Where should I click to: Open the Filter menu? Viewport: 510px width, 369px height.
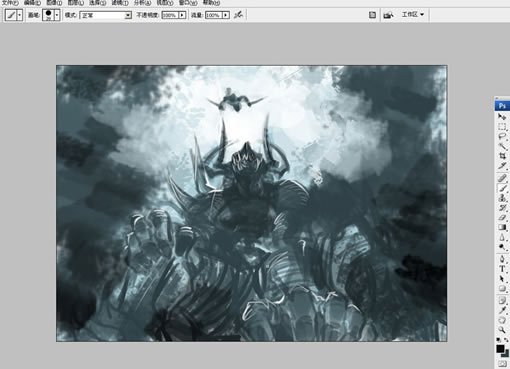120,3
